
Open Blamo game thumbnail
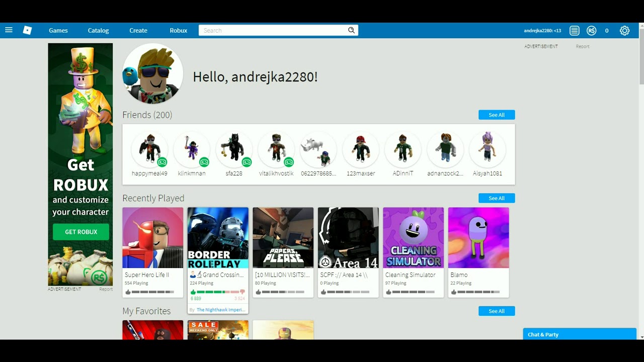click(x=478, y=238)
